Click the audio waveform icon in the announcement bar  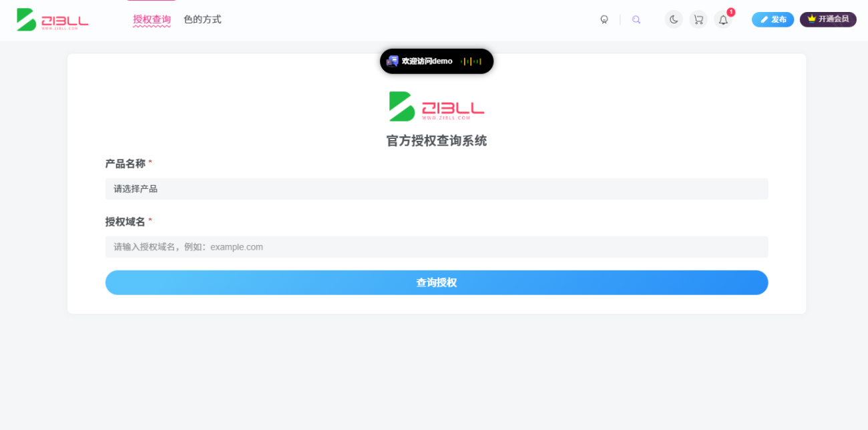471,61
